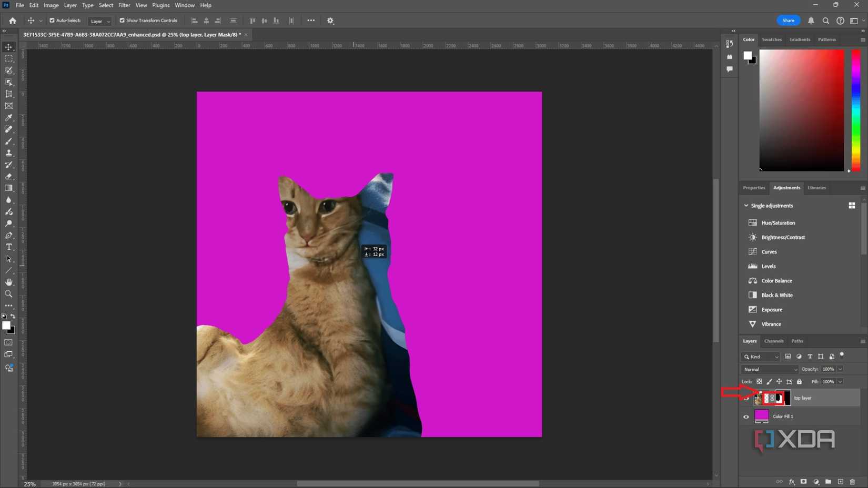Screen dimensions: 868x488
Task: Select the Zoom tool
Action: coord(8,294)
